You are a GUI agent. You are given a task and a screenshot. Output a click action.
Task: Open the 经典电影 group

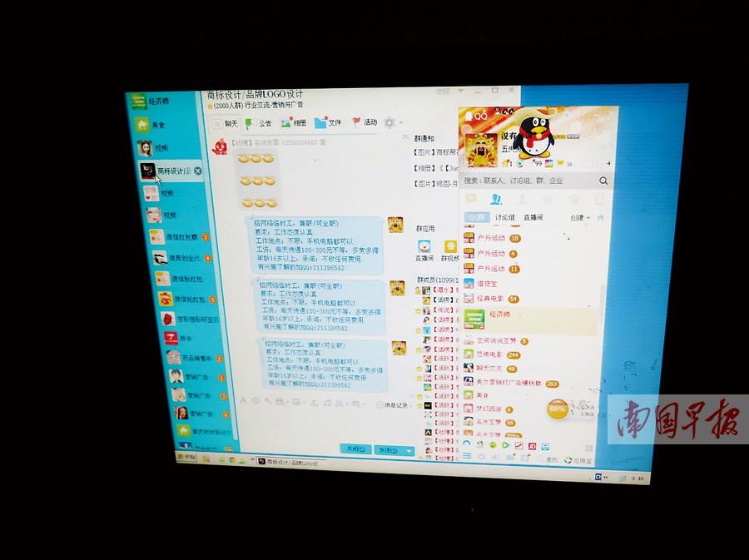point(491,299)
